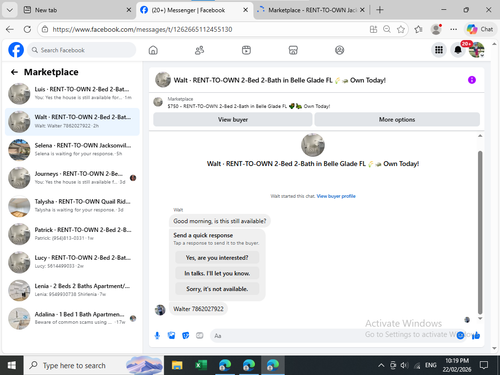Open the Copilot Chat button
This screenshot has height=375, width=500.
click(x=480, y=29)
